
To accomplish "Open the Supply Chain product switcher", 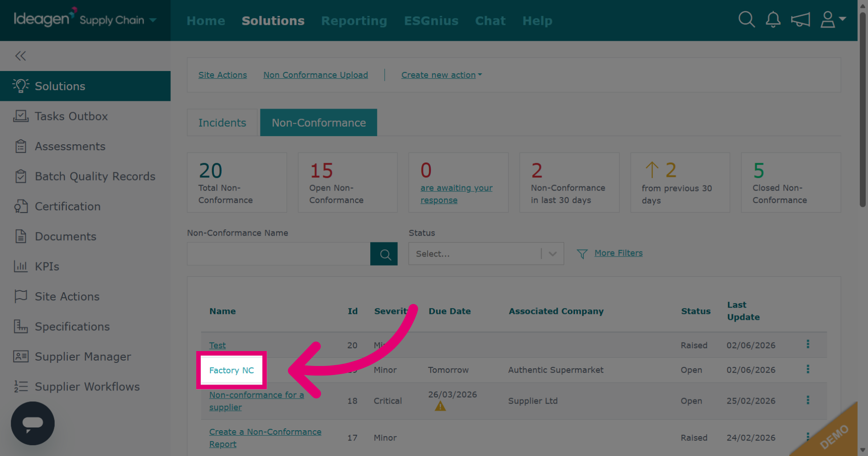I will tap(118, 20).
